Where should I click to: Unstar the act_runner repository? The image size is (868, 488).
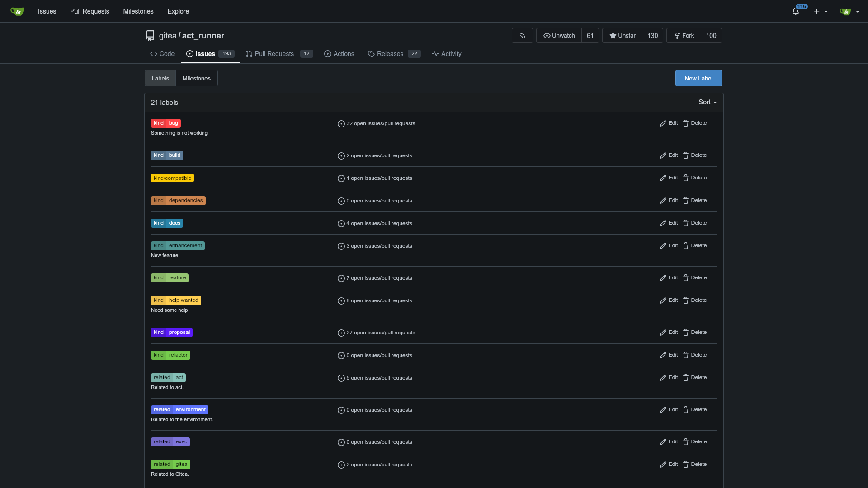622,36
